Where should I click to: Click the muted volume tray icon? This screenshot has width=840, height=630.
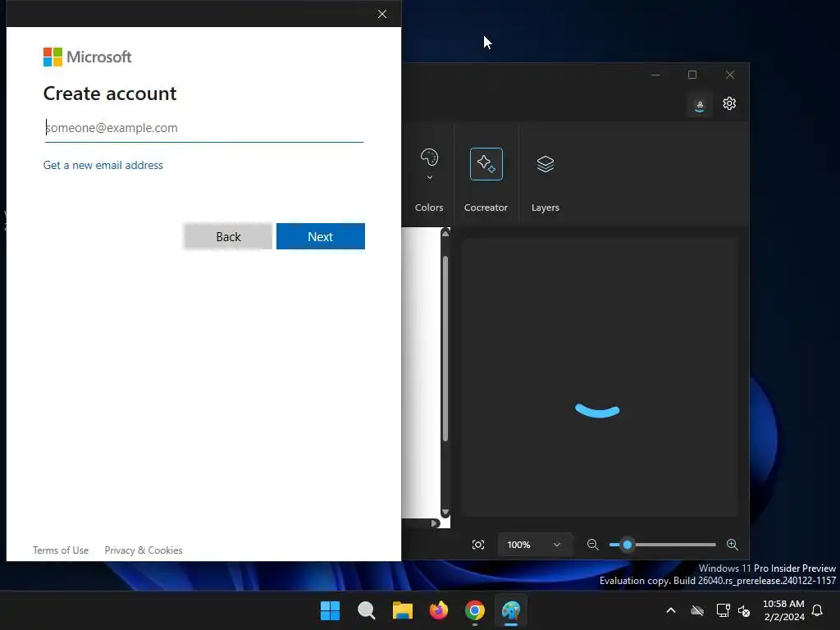point(744,610)
